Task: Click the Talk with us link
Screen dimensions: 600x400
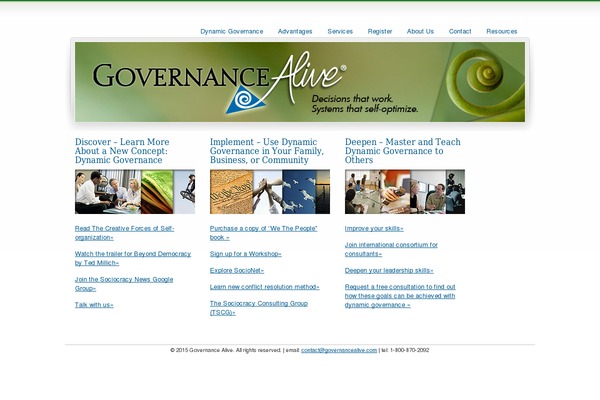Action: 94,305
